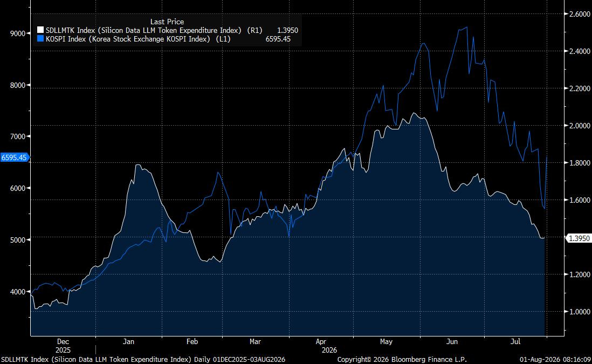The height and width of the screenshot is (364, 592).
Task: Click the Jun month label on time axis
Action: click(452, 342)
